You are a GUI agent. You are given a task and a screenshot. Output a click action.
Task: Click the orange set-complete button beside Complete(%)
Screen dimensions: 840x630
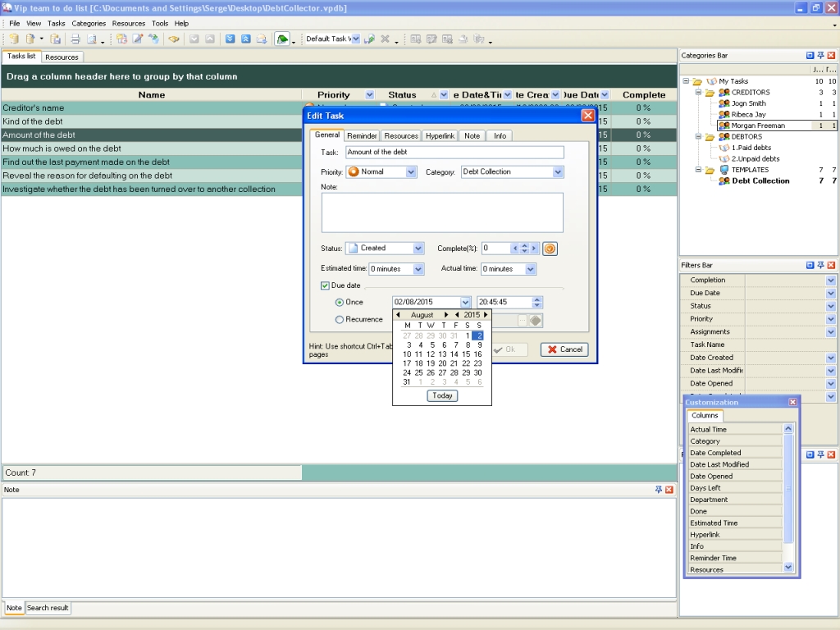(550, 248)
